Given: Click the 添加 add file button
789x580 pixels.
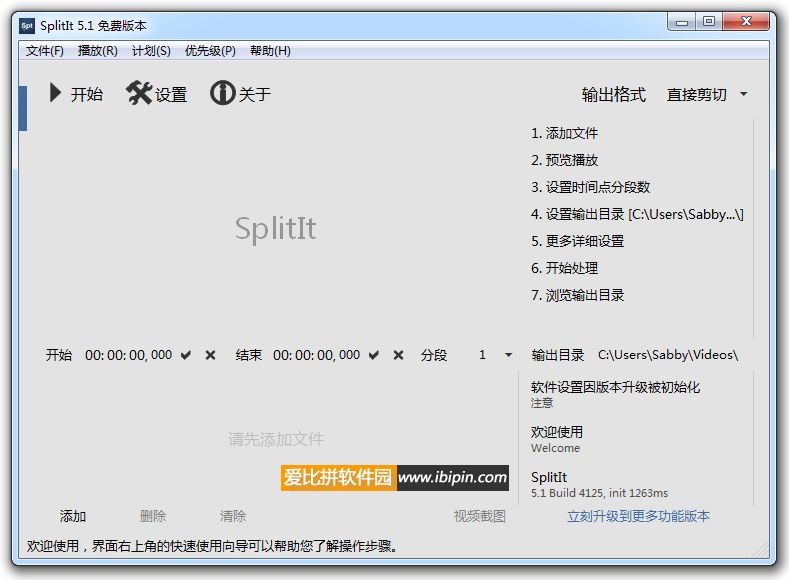Looking at the screenshot, I should click(73, 516).
